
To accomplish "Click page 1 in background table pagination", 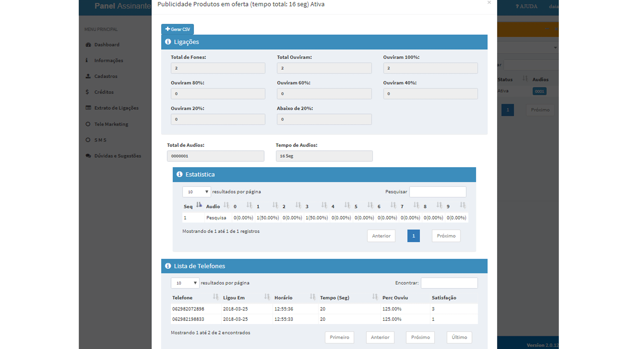I will coord(508,110).
